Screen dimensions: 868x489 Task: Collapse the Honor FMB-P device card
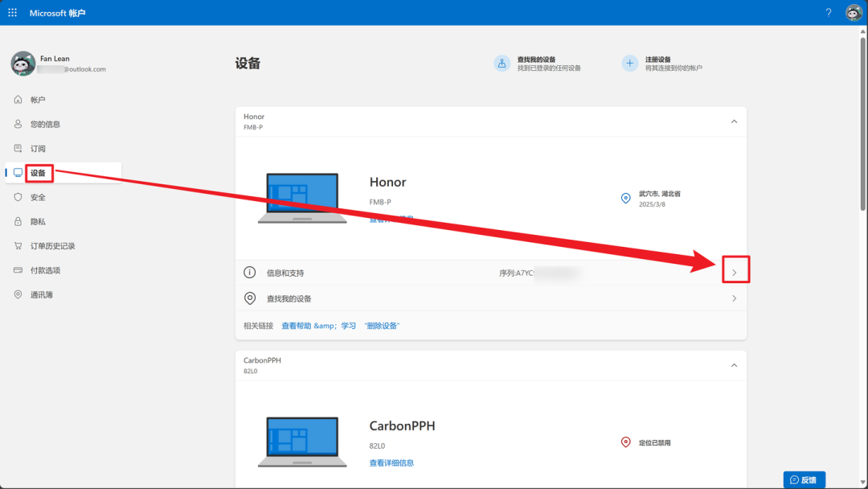(x=734, y=121)
